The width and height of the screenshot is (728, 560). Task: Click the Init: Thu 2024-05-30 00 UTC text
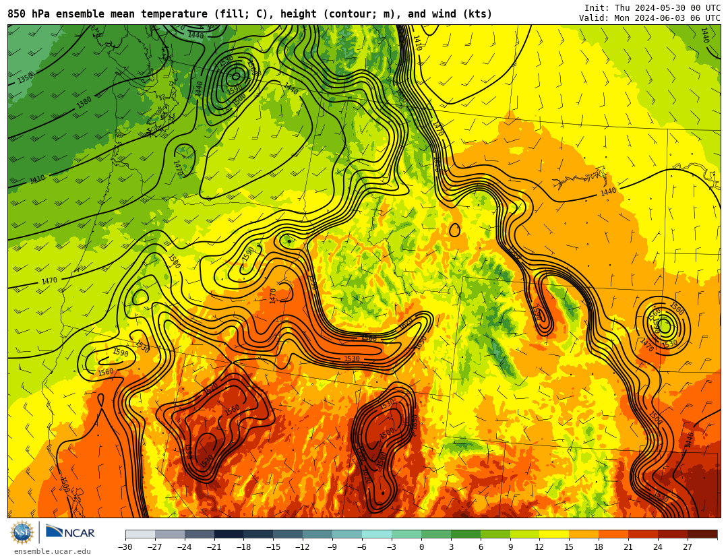point(653,8)
